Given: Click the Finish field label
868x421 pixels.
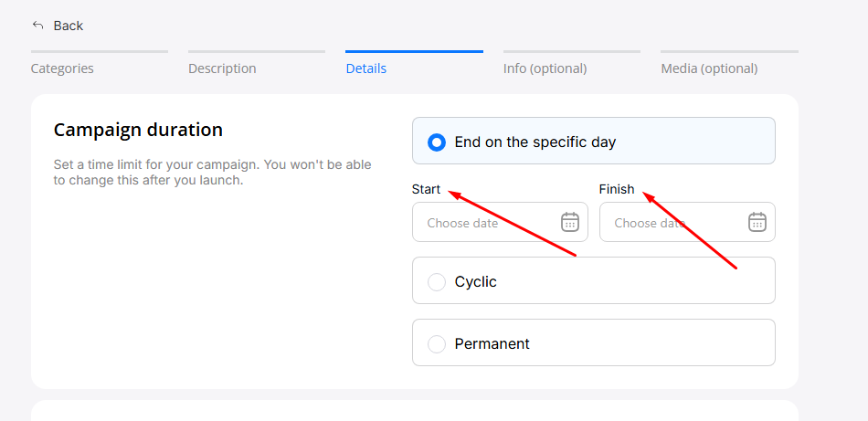Looking at the screenshot, I should 616,189.
